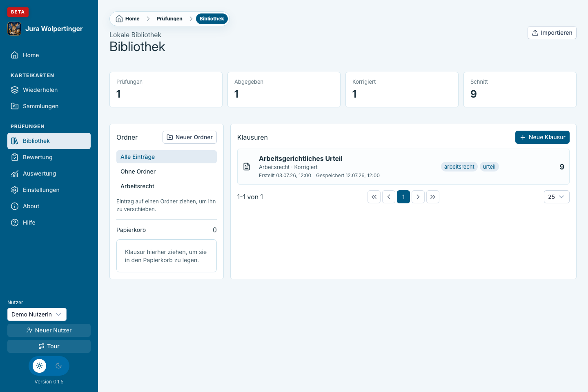
Task: Click the arbeitsrecht tag chip
Action: click(459, 167)
